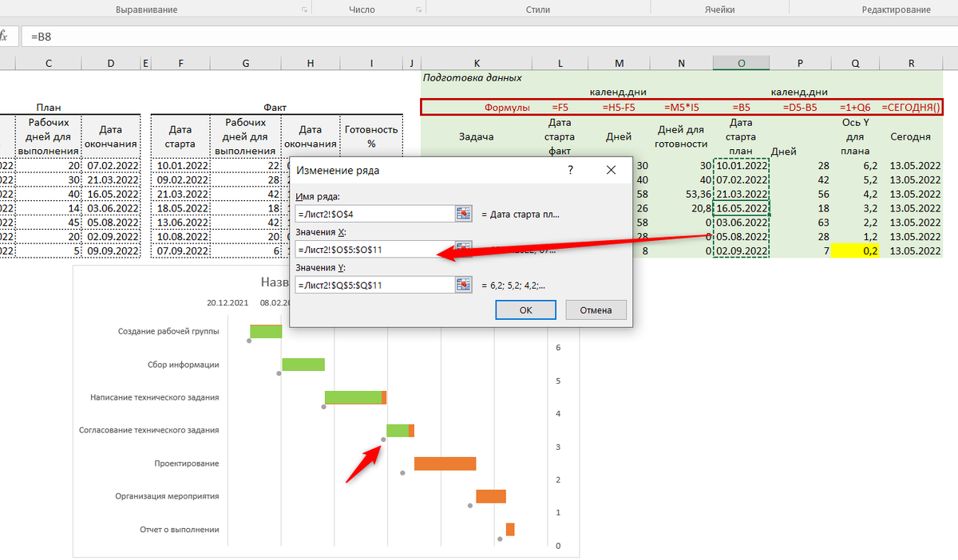Click the formula cell =H5-F5
958x560 pixels.
tap(619, 107)
